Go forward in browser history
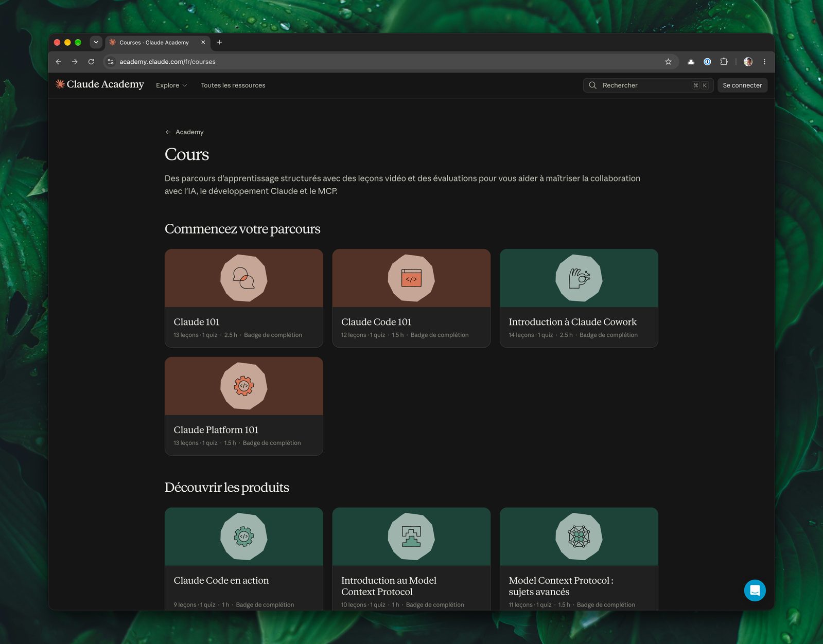823x644 pixels. pos(75,62)
